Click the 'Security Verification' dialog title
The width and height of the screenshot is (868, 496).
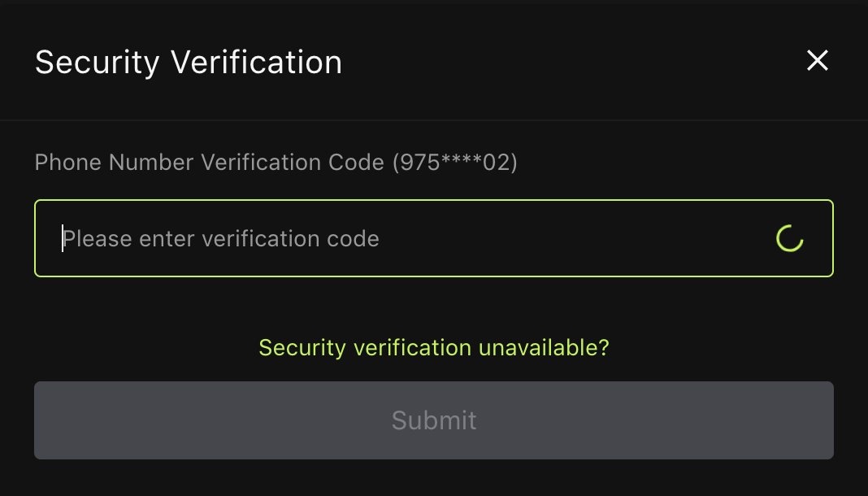tap(189, 63)
